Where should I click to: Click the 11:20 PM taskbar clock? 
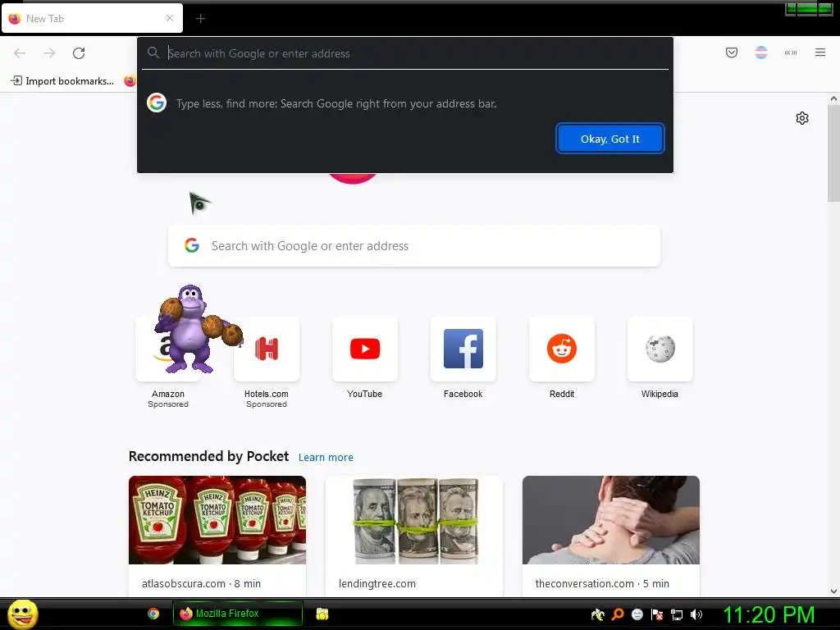click(x=769, y=614)
